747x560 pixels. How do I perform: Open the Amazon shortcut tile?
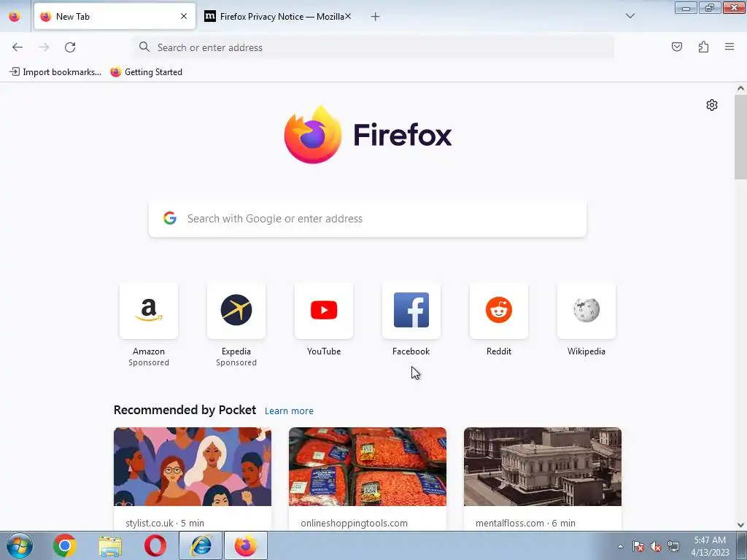tap(149, 311)
